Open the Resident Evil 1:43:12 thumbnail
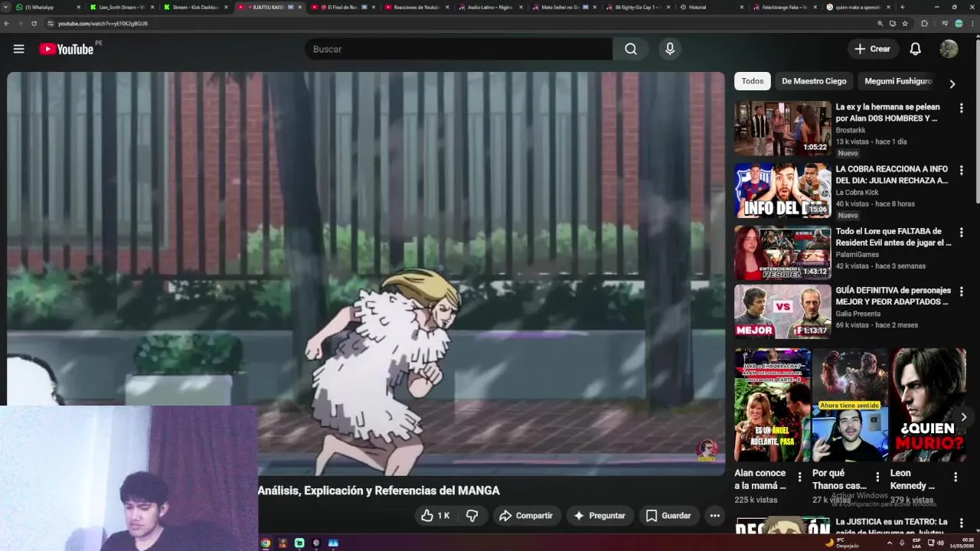The image size is (980, 551). click(782, 253)
